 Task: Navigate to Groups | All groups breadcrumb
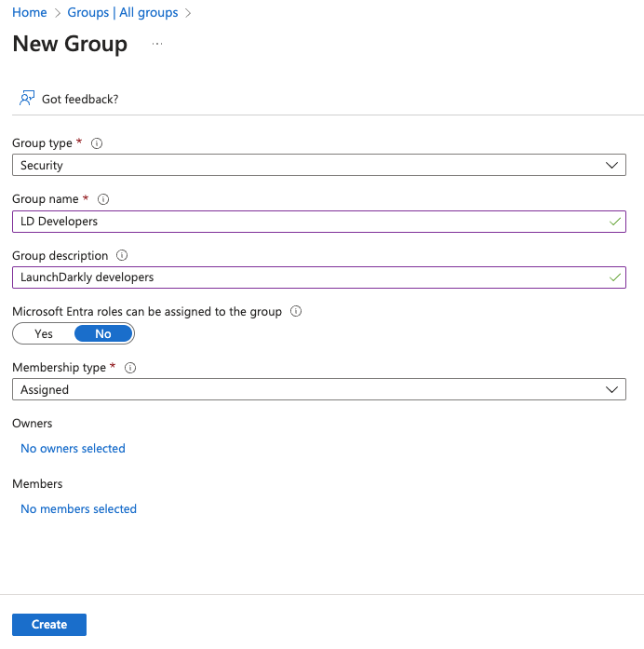122,13
